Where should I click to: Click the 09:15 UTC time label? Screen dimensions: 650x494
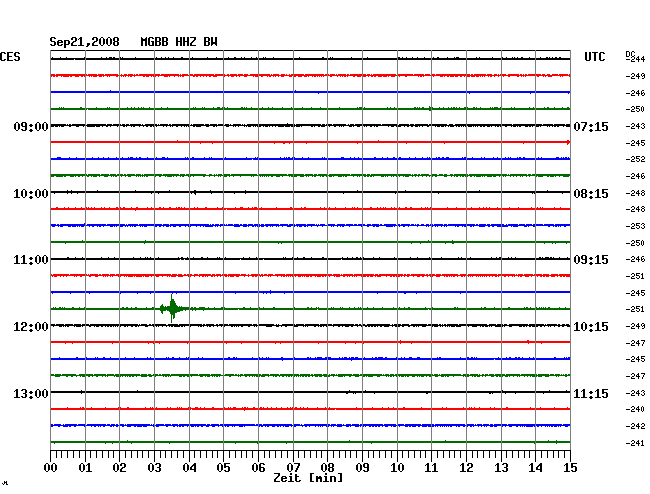[x=591, y=260]
